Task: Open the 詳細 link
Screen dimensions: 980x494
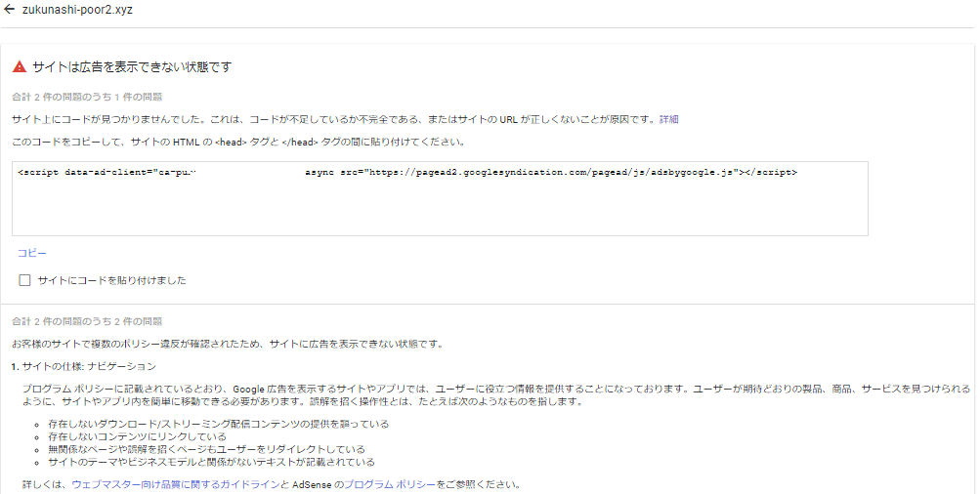Action: (668, 119)
